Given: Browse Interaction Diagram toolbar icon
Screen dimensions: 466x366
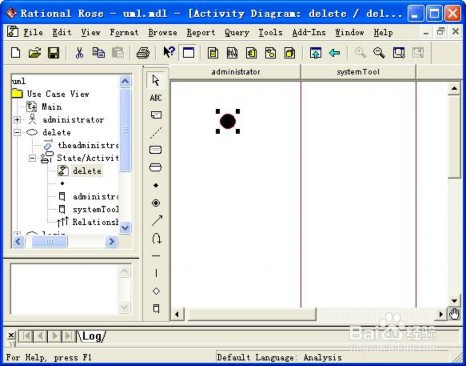Looking at the screenshot, I should click(x=232, y=53).
